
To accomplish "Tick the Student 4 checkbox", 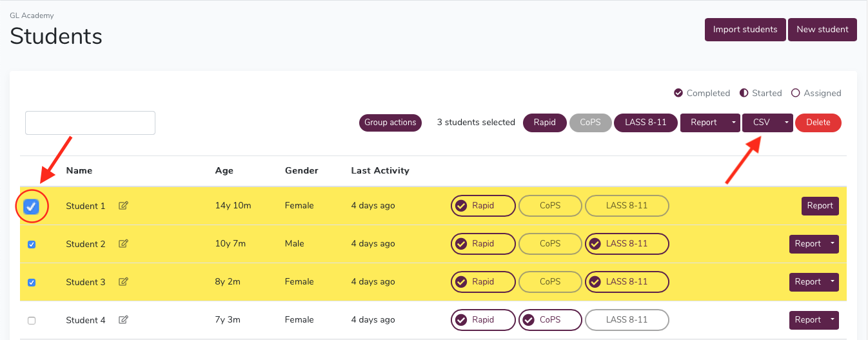I will pyautogui.click(x=32, y=321).
